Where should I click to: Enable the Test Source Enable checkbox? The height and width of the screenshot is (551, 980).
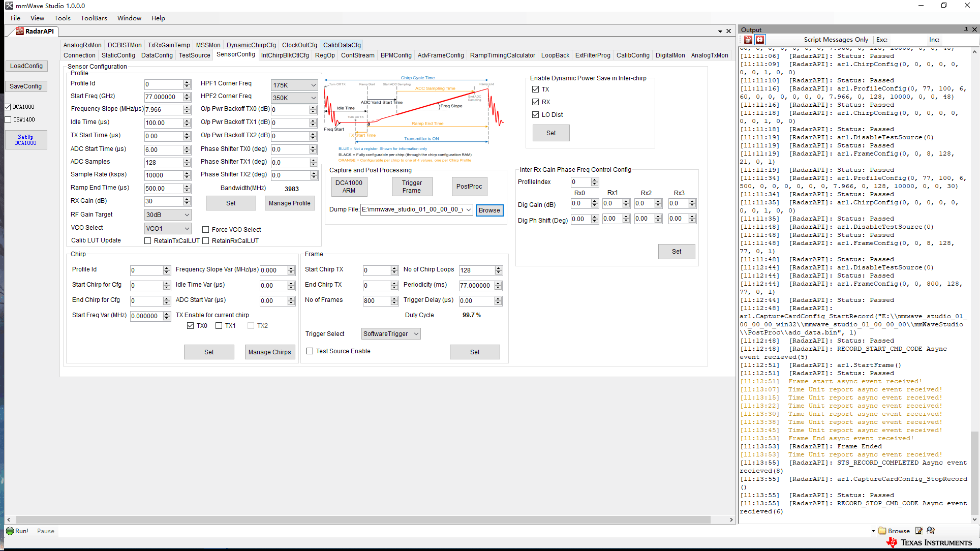click(x=310, y=351)
